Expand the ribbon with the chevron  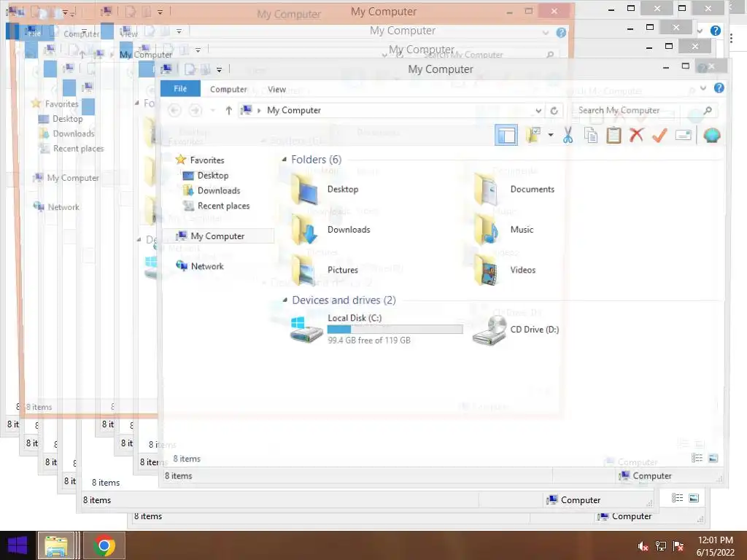(703, 88)
